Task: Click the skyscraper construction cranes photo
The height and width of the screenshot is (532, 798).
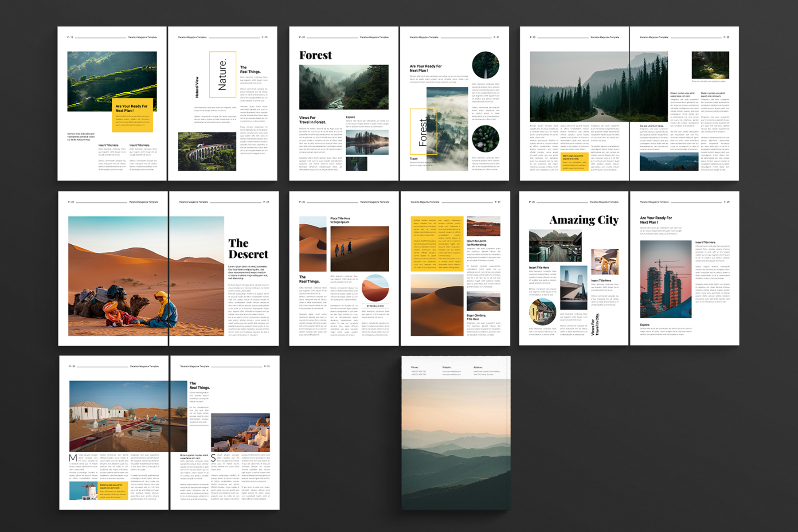Action: (x=665, y=279)
